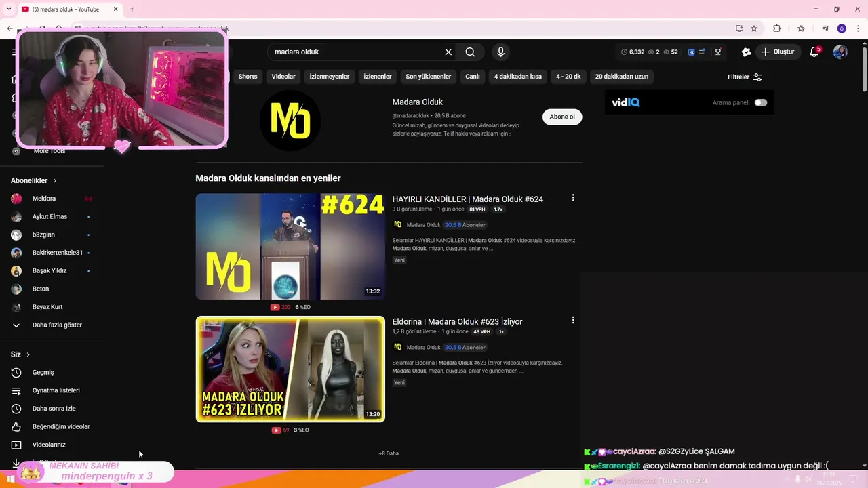Click the Madara Olduk channel logo
Viewport: 868px width, 488px height.
pyautogui.click(x=290, y=121)
